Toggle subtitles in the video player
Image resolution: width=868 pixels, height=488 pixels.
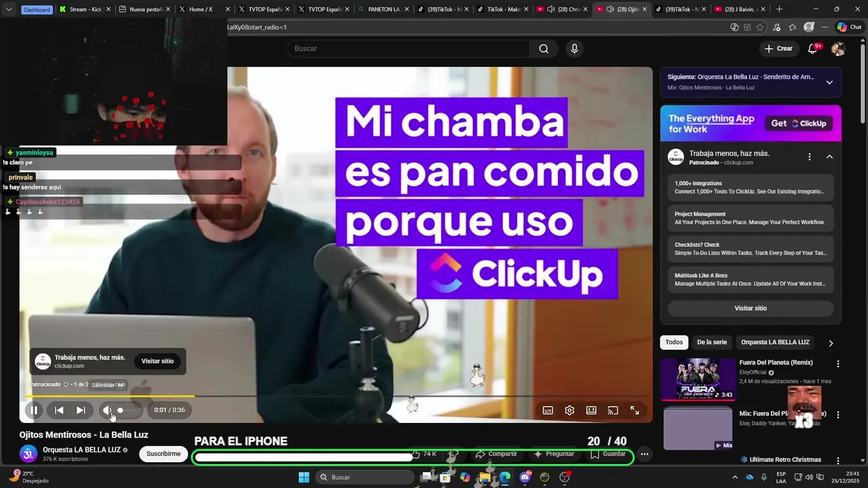548,410
